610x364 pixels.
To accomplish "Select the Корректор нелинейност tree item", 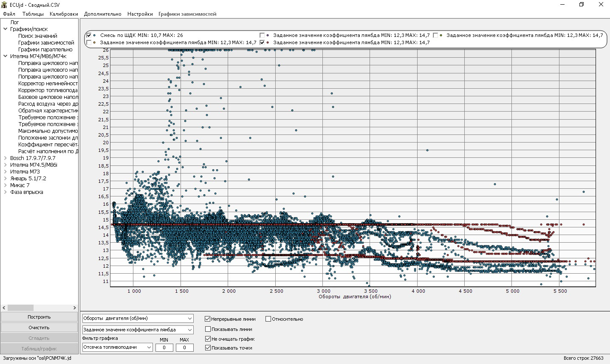I will click(x=48, y=84).
